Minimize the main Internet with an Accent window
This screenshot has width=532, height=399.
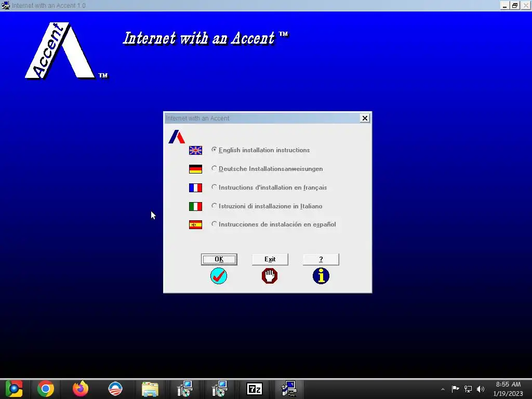(x=505, y=5)
